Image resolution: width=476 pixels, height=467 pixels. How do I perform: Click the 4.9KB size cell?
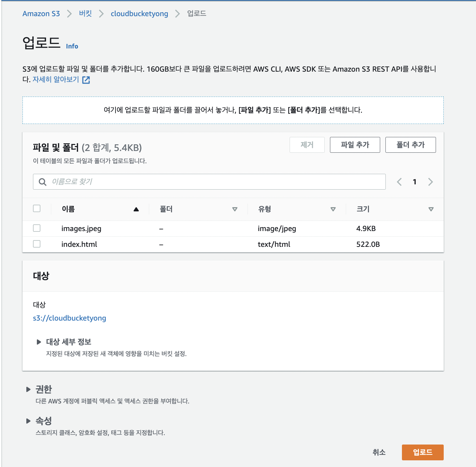(x=366, y=229)
